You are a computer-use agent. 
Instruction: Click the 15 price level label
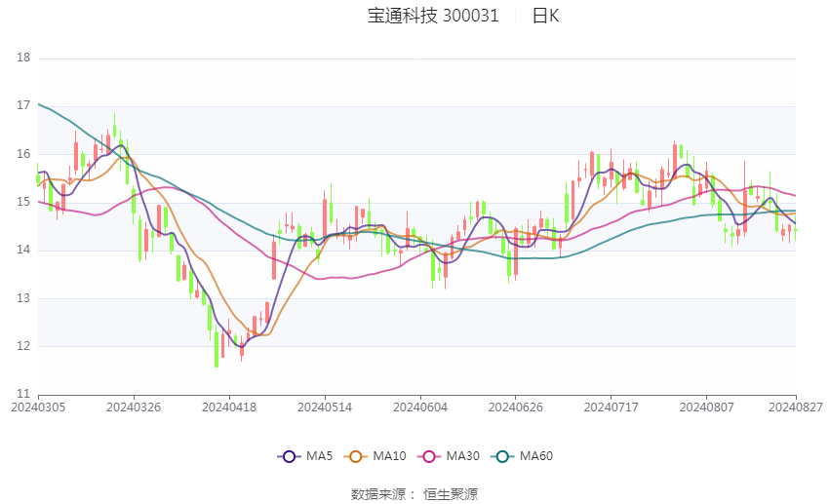[24, 203]
